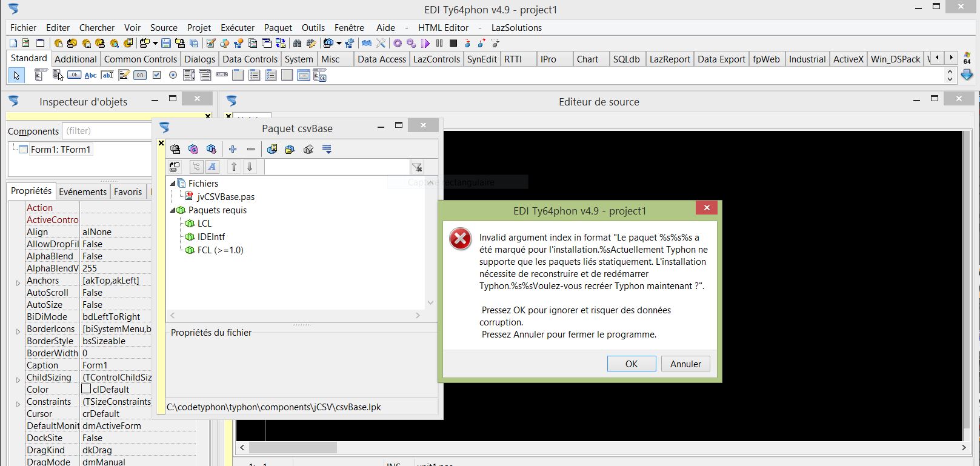Open the Paquet menu
Viewport: 980px width, 466px height.
278,28
